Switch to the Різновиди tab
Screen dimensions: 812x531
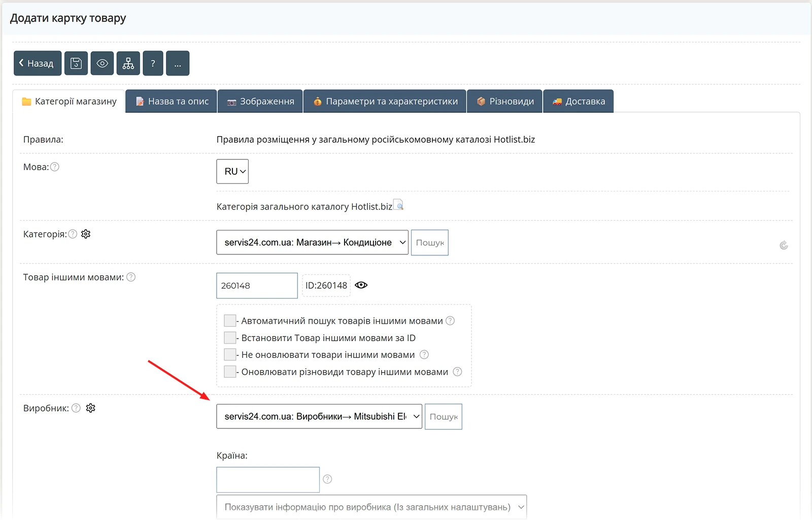click(505, 102)
